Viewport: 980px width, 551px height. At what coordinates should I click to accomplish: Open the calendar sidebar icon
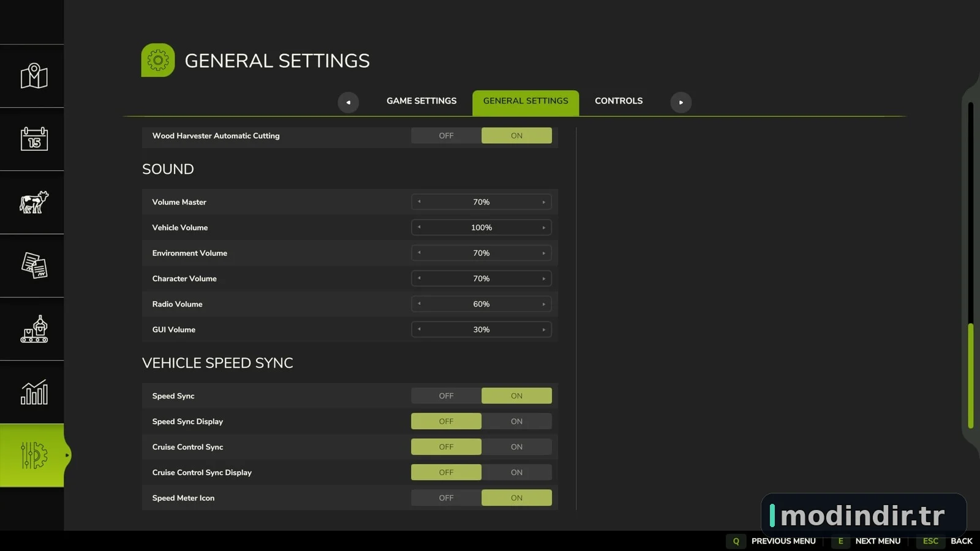(x=34, y=139)
